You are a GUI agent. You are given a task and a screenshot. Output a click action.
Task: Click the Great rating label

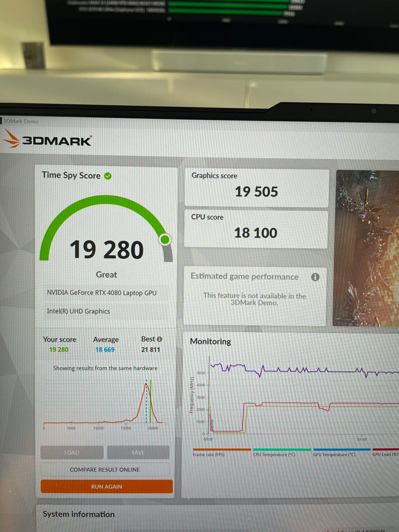pos(106,275)
